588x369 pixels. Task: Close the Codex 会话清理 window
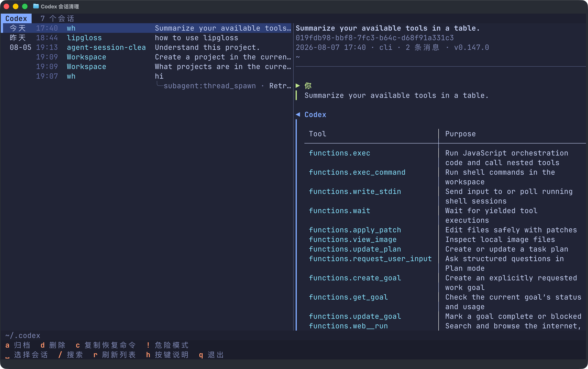(x=7, y=6)
